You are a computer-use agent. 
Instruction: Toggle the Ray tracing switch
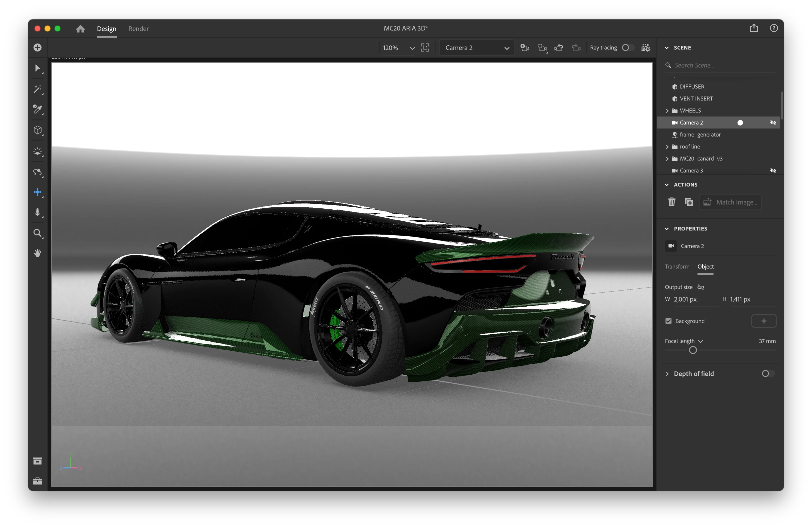[x=628, y=48]
